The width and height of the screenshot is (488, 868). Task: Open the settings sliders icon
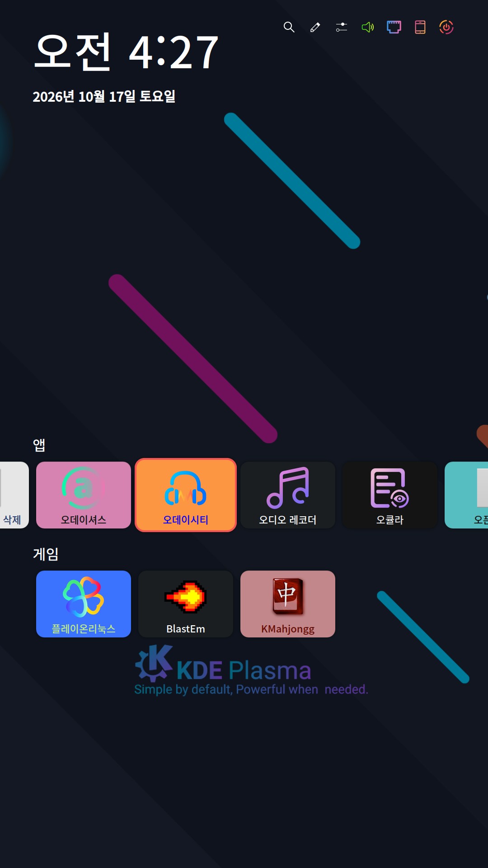point(342,27)
